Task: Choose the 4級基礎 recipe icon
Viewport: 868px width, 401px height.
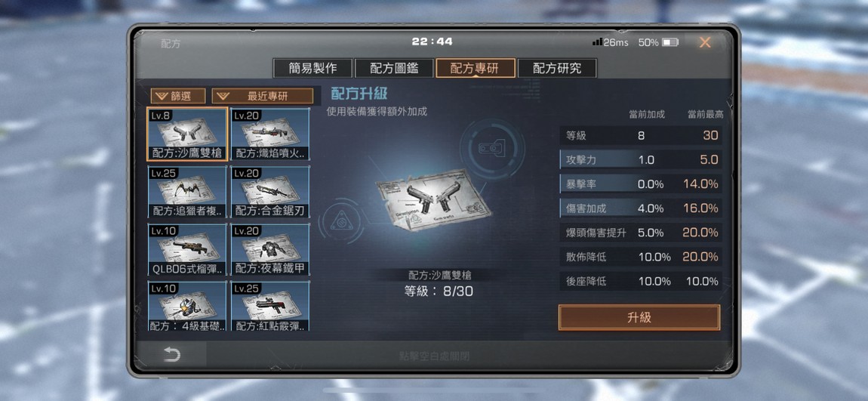Action: (x=187, y=307)
